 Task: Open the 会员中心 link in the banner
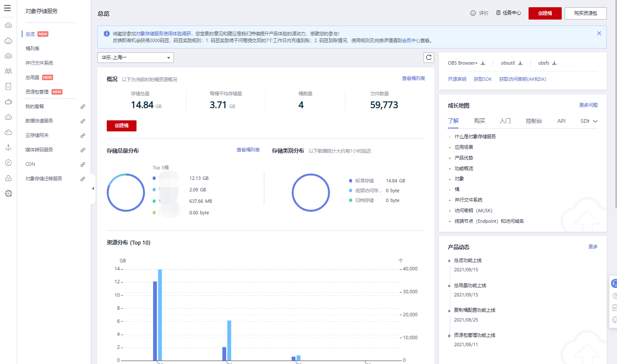[411, 40]
